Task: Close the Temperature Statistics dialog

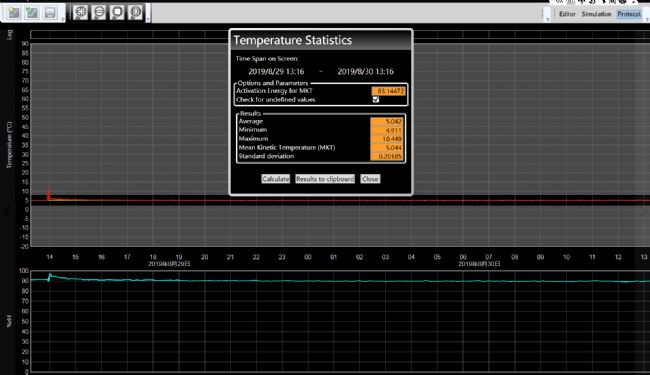Action: [x=370, y=179]
